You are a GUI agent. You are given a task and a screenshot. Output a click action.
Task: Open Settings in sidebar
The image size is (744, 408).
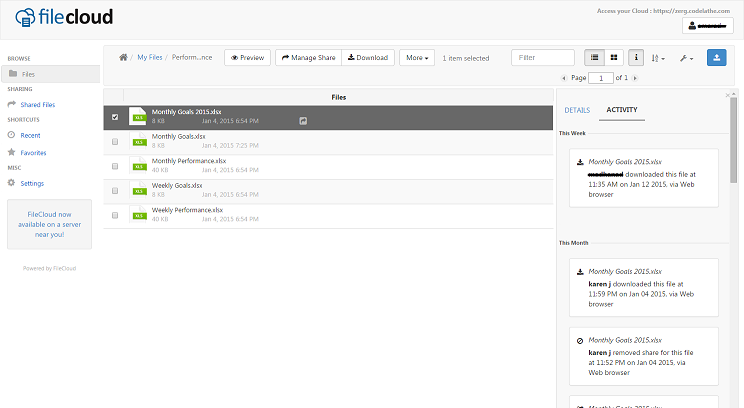(32, 184)
